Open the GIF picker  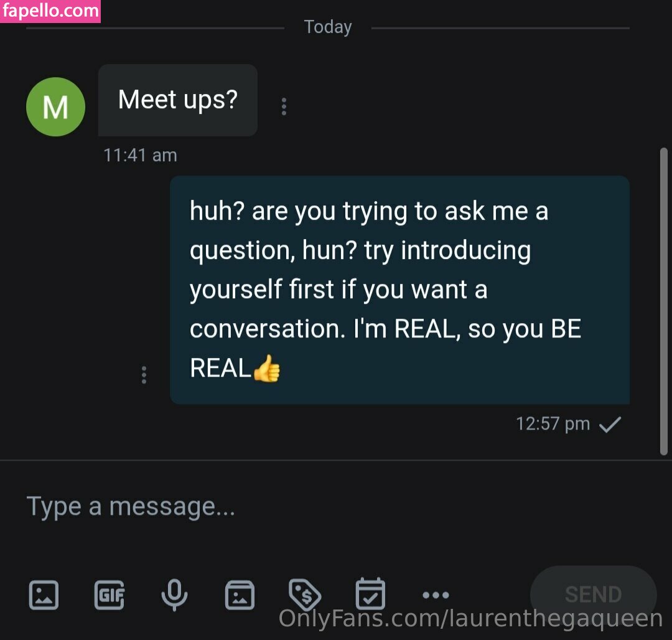pos(110,595)
